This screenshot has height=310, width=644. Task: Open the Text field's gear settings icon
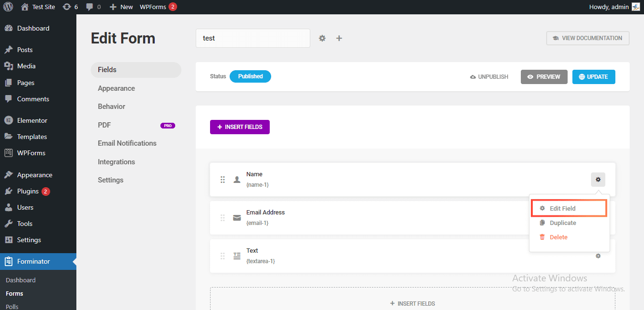(x=598, y=256)
